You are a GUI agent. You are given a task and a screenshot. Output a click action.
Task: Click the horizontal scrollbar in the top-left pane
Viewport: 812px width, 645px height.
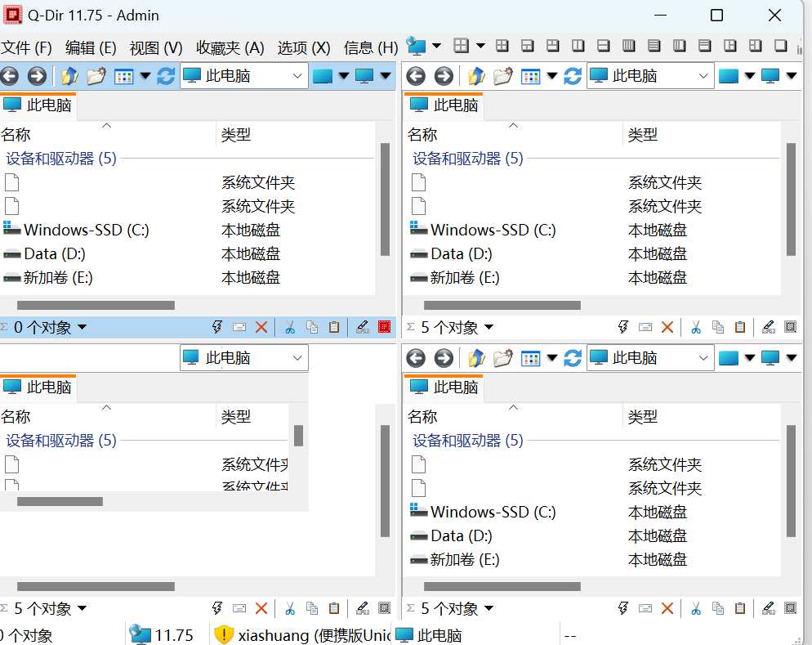click(x=96, y=305)
